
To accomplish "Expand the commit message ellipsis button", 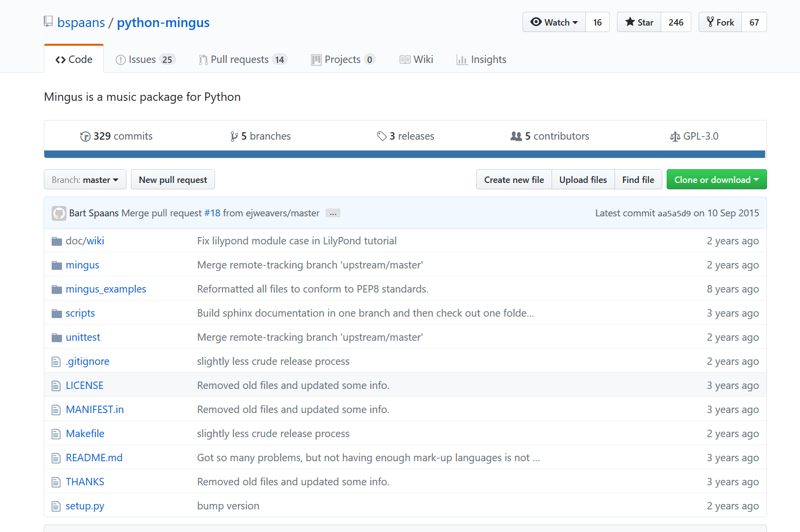I will point(333,213).
